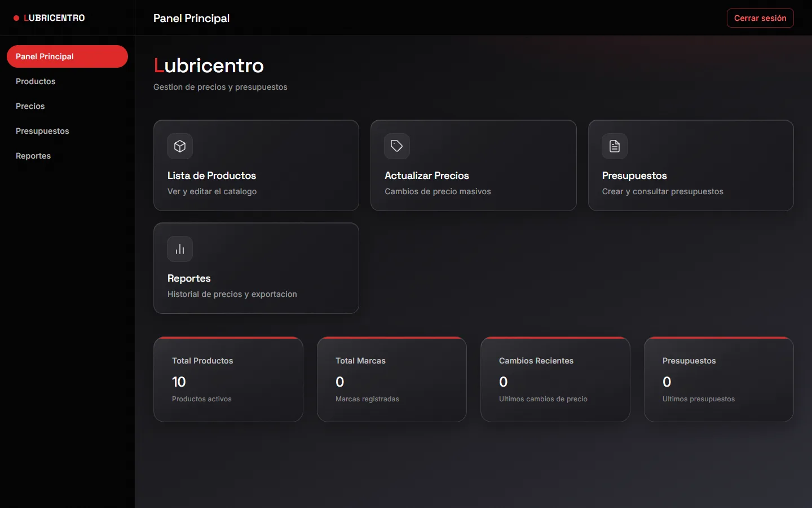Open Presupuestos in the sidebar menu
This screenshot has height=508, width=812.
pyautogui.click(x=67, y=131)
